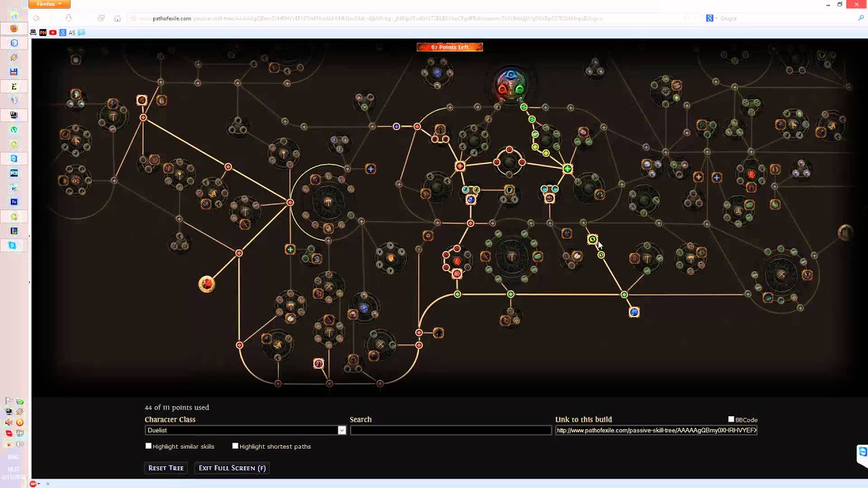This screenshot has width=868, height=488.
Task: Click the 'Link to this build' label
Action: coord(584,420)
